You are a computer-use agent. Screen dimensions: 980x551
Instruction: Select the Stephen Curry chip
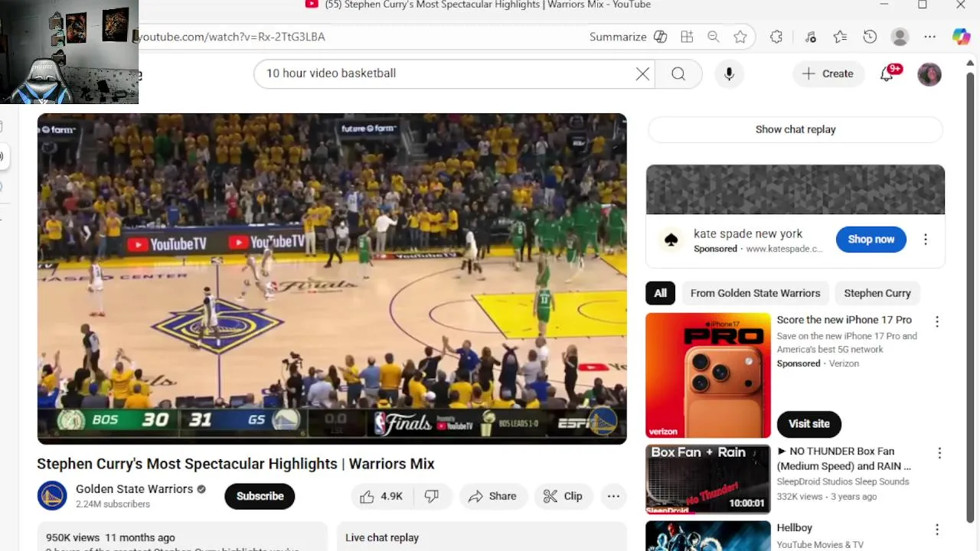pyautogui.click(x=877, y=293)
